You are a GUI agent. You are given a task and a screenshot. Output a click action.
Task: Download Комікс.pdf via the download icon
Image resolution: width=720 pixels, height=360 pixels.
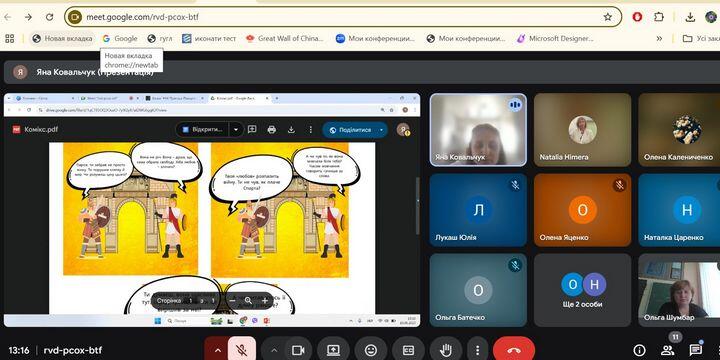291,129
